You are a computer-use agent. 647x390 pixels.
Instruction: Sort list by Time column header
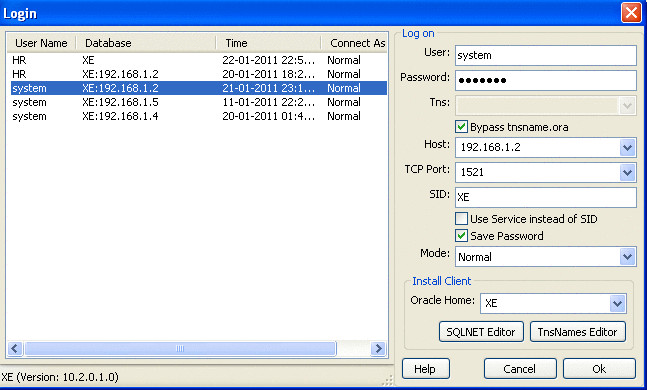click(269, 43)
